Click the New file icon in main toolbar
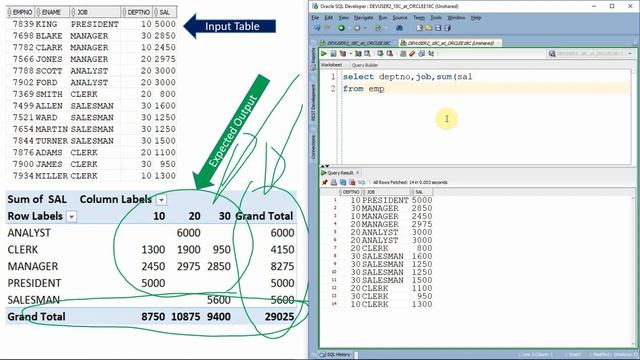640x360 pixels. [419, 28]
